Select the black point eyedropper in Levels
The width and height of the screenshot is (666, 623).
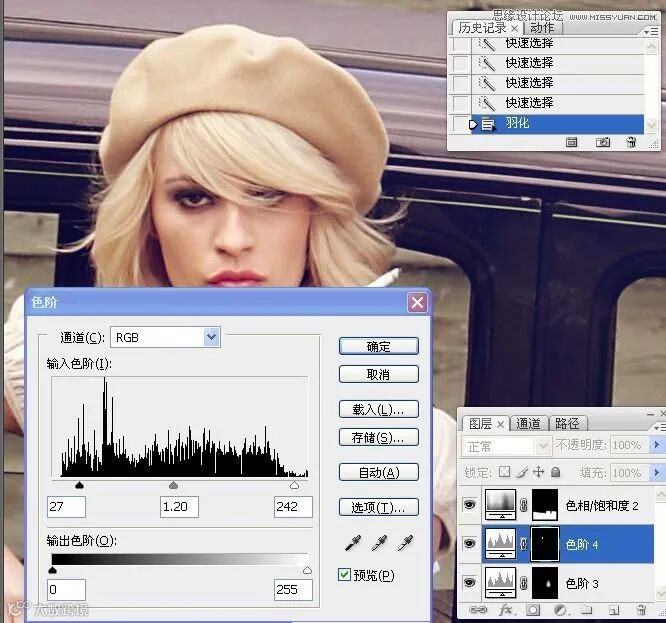click(353, 543)
